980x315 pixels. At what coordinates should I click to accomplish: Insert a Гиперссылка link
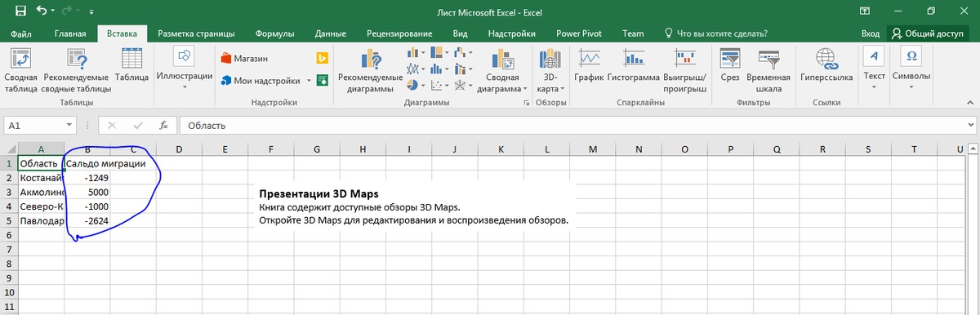point(826,65)
